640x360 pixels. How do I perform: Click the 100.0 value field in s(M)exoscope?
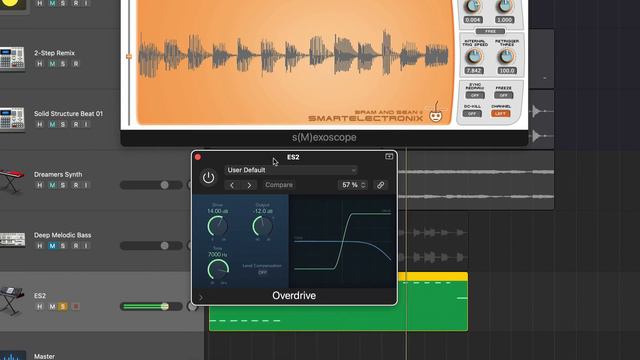pos(507,71)
